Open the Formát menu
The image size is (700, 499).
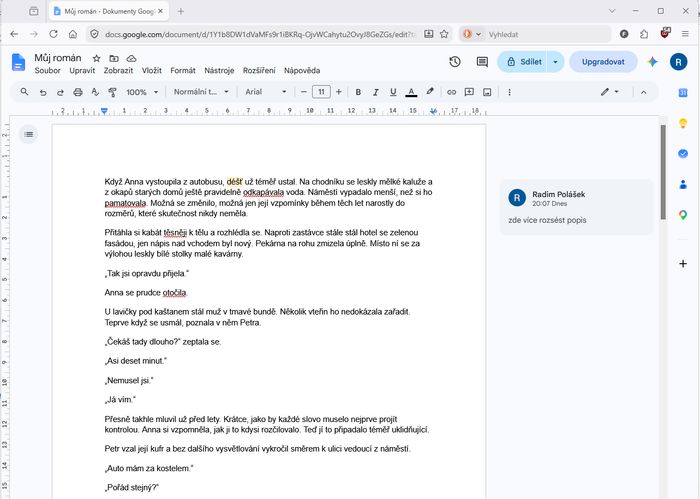[183, 71]
